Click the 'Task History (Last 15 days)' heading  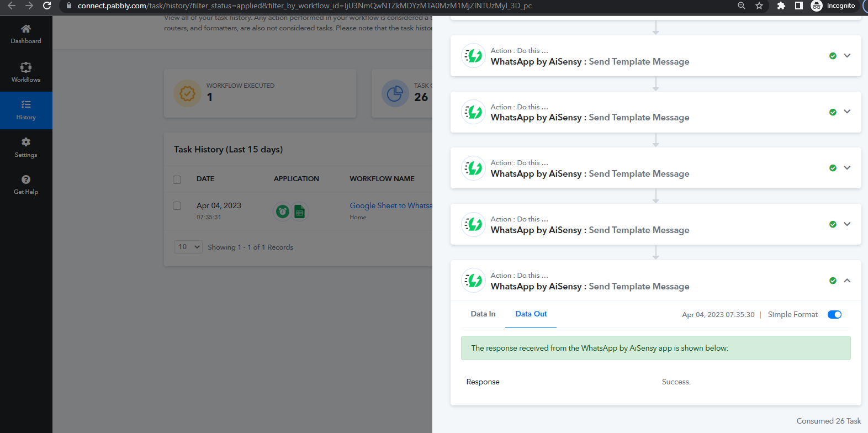tap(228, 149)
